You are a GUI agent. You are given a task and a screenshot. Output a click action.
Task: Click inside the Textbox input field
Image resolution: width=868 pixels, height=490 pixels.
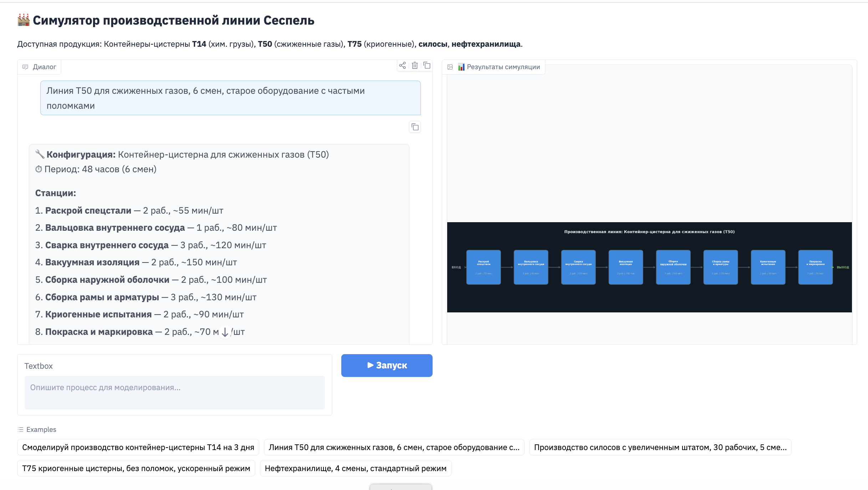[x=174, y=392]
